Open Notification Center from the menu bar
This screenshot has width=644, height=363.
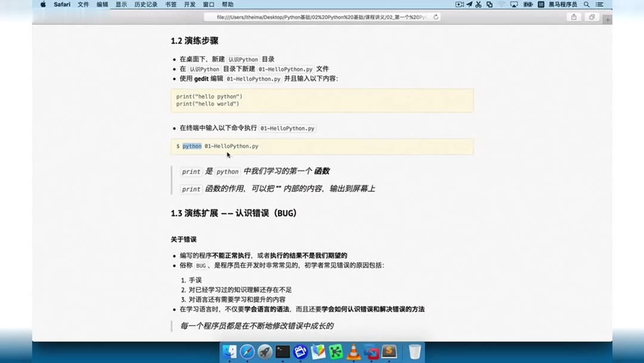(600, 4)
